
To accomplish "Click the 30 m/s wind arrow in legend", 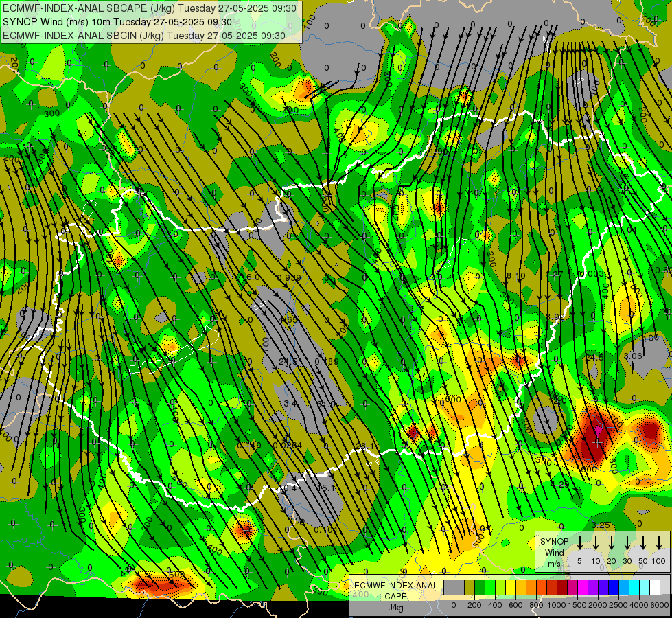I will (x=627, y=542).
